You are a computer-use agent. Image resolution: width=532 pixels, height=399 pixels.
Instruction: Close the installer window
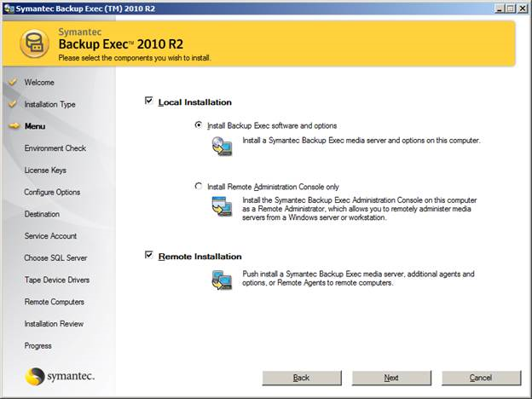(x=523, y=9)
